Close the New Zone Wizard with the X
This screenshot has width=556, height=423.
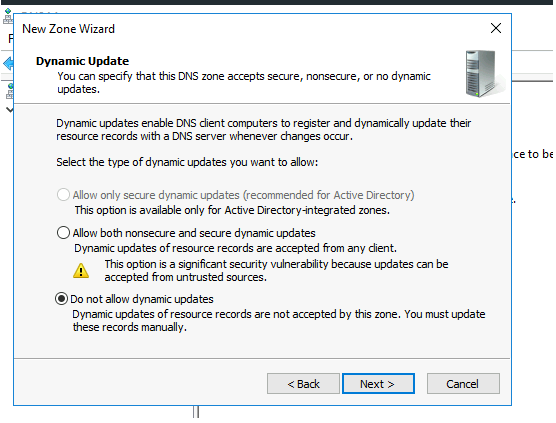click(x=496, y=28)
